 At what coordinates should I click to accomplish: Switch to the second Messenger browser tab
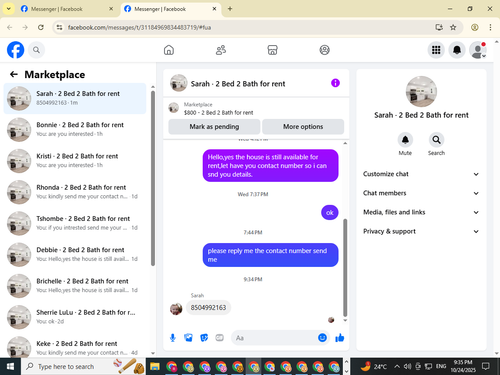(x=170, y=9)
